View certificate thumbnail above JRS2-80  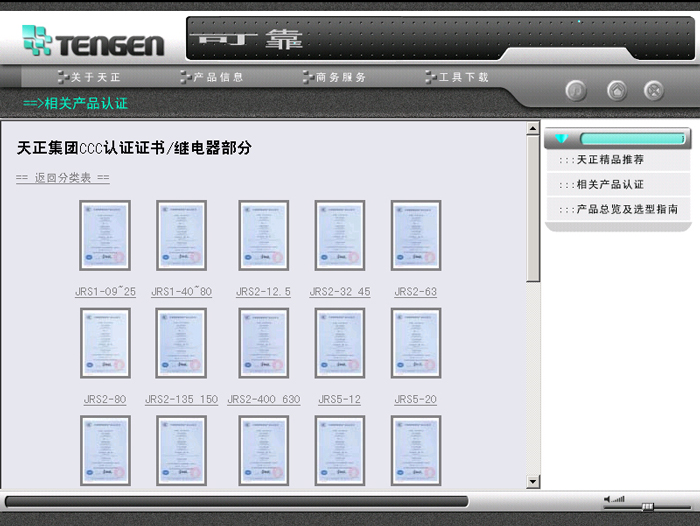105,343
